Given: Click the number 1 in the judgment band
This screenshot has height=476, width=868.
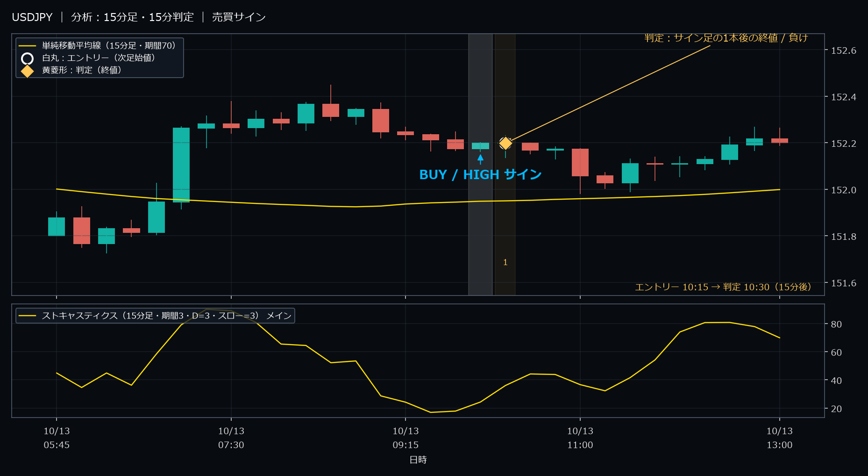Looking at the screenshot, I should 505,262.
